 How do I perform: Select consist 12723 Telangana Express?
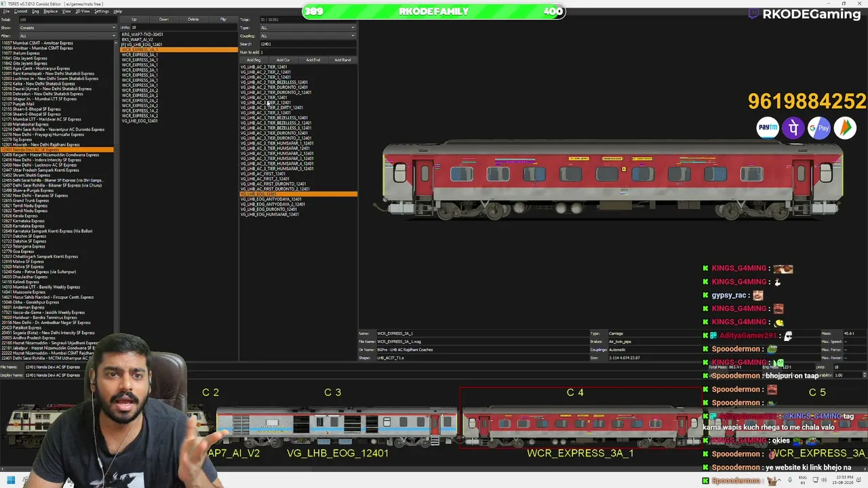coord(23,246)
